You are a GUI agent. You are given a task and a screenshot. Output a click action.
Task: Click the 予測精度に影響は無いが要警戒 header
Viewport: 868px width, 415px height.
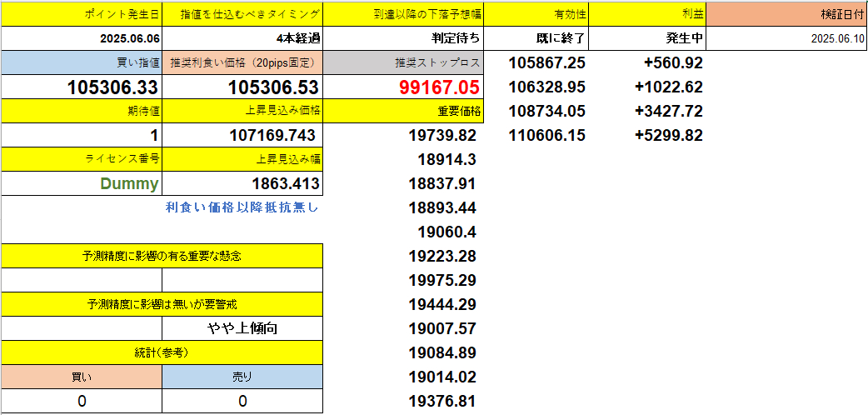point(162,304)
